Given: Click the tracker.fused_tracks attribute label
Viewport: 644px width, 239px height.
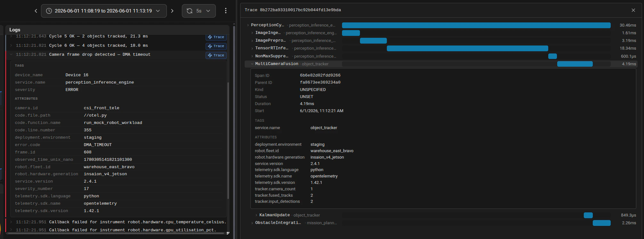Looking at the screenshot, I should point(274,195).
